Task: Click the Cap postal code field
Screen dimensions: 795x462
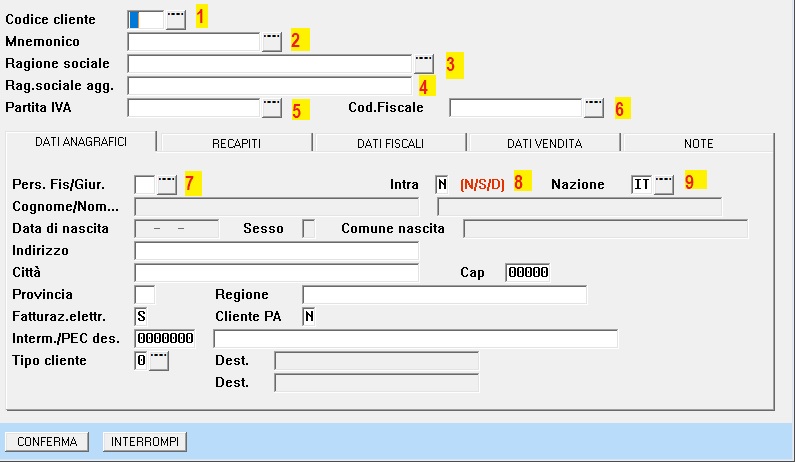Action: coord(527,272)
